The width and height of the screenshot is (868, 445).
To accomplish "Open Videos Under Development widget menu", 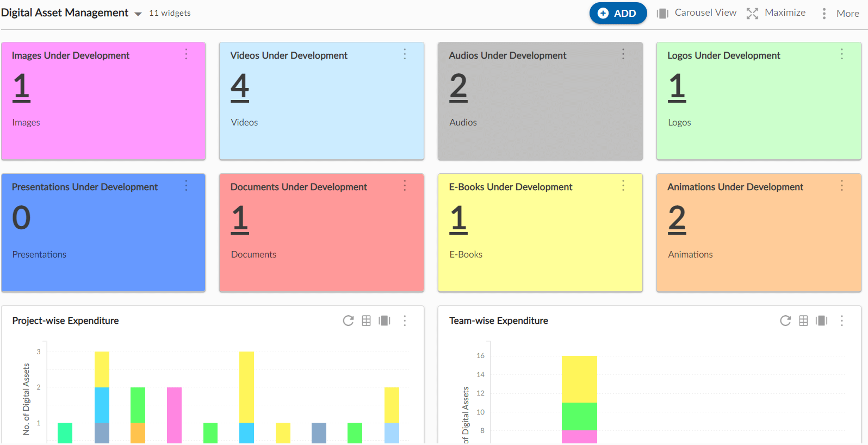I will (405, 54).
